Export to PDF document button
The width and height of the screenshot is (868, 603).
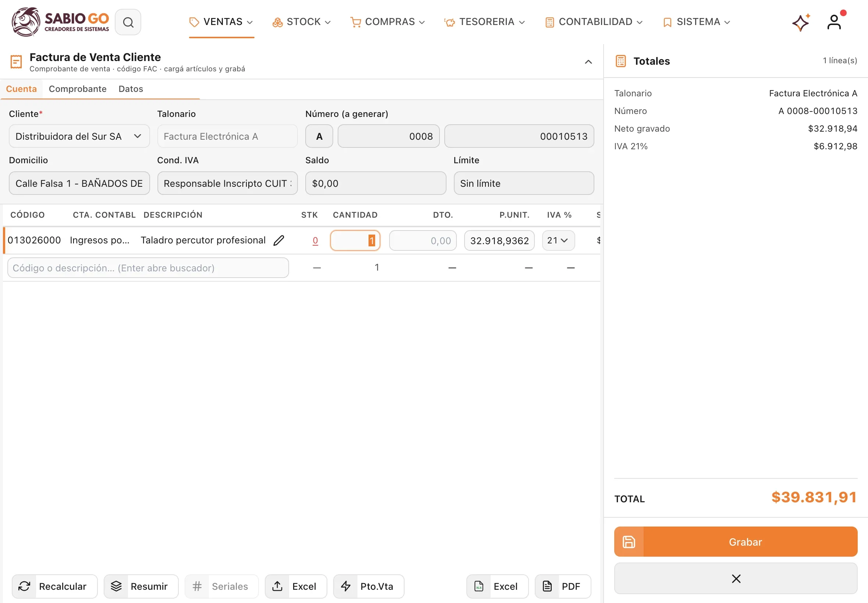563,586
